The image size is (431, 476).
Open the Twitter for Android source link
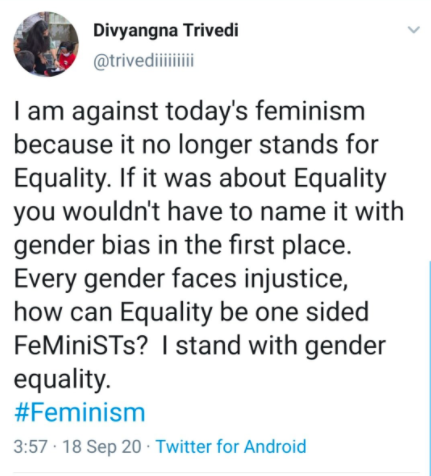pyautogui.click(x=231, y=446)
